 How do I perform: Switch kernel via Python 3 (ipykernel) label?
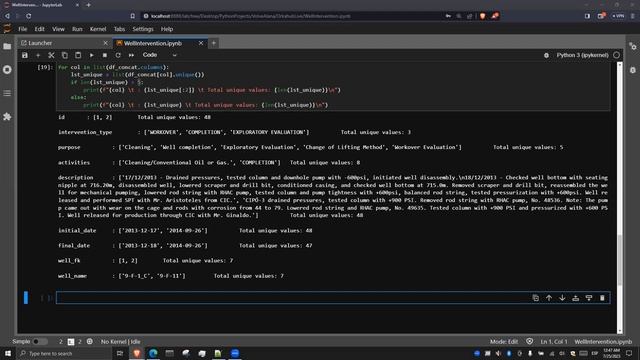[582, 55]
